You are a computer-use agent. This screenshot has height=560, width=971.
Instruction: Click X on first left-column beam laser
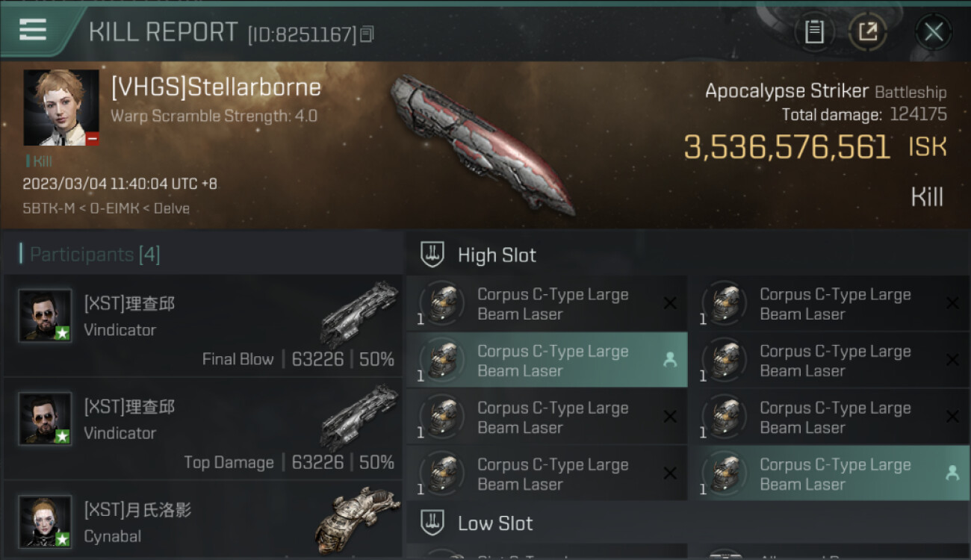tap(670, 303)
